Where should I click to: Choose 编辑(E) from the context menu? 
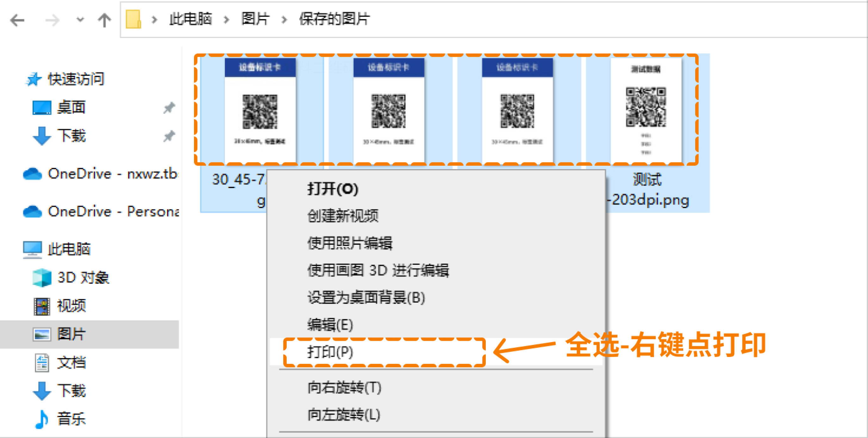(330, 325)
